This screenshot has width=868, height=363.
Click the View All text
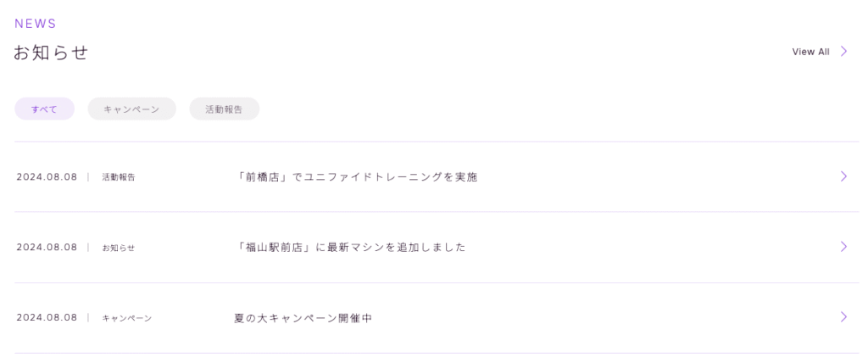pos(810,52)
